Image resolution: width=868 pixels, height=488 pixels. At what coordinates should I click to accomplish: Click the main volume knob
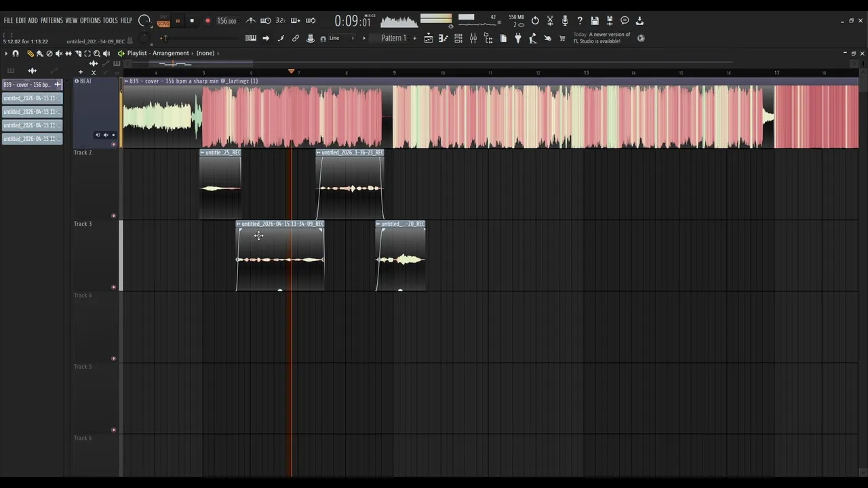pos(144,20)
